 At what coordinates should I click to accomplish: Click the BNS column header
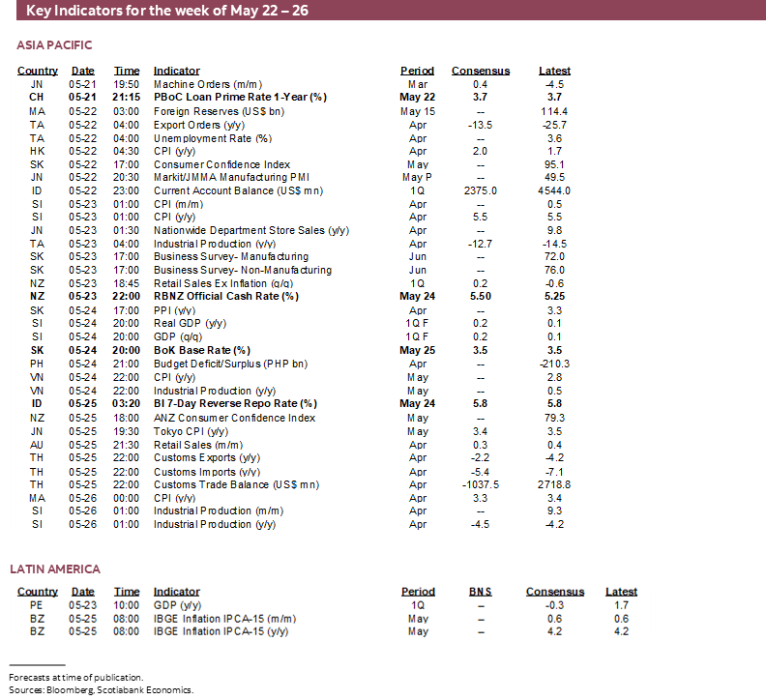[481, 592]
